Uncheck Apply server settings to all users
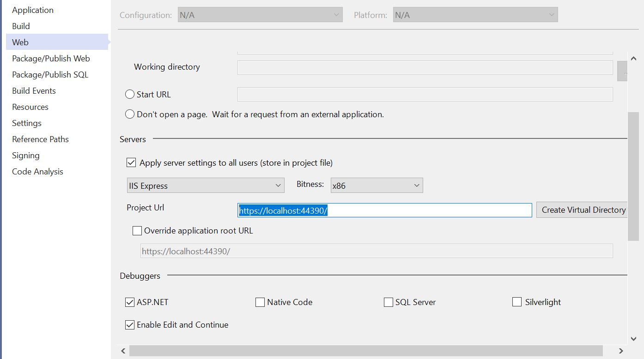The height and width of the screenshot is (359, 644). tap(131, 163)
